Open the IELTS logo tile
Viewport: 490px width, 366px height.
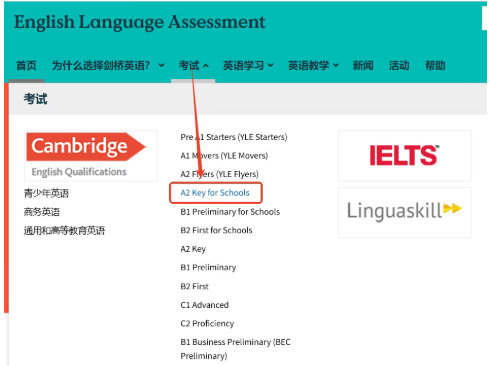pyautogui.click(x=405, y=156)
